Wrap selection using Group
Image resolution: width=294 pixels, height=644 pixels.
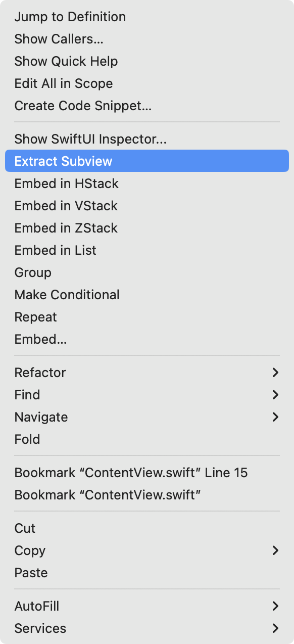pyautogui.click(x=33, y=272)
